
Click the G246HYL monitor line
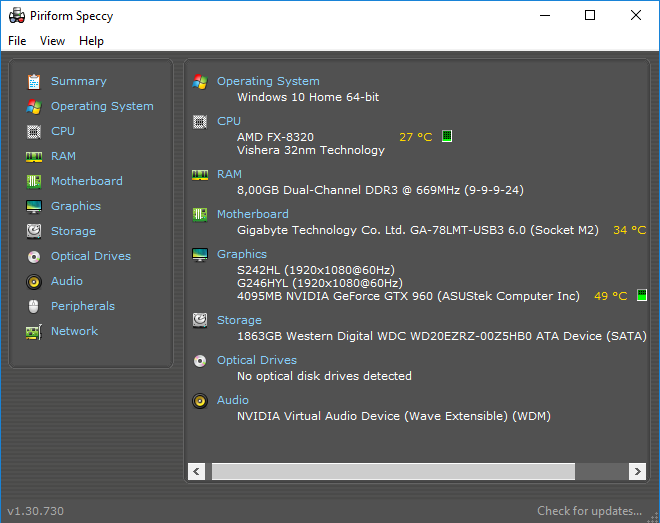319,283
